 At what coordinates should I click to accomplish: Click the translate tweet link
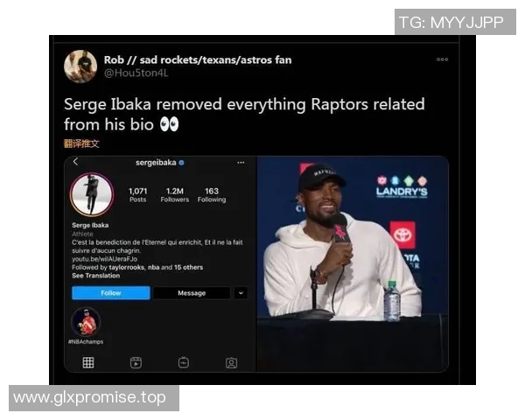81,143
